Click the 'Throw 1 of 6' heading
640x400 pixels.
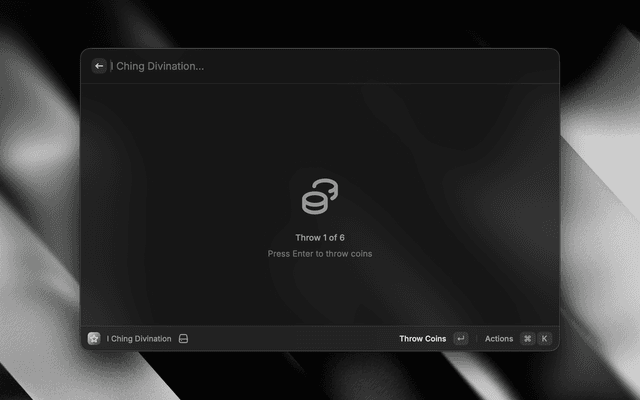[x=320, y=238]
